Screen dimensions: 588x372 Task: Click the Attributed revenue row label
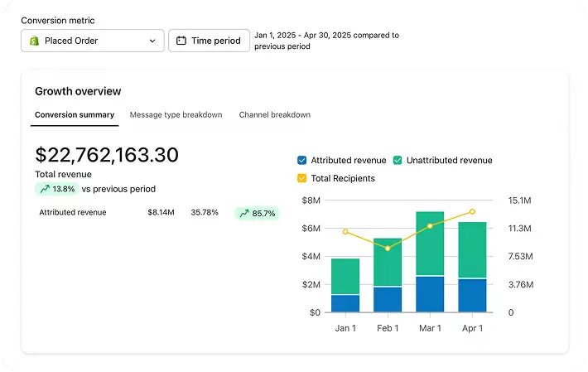pyautogui.click(x=73, y=212)
